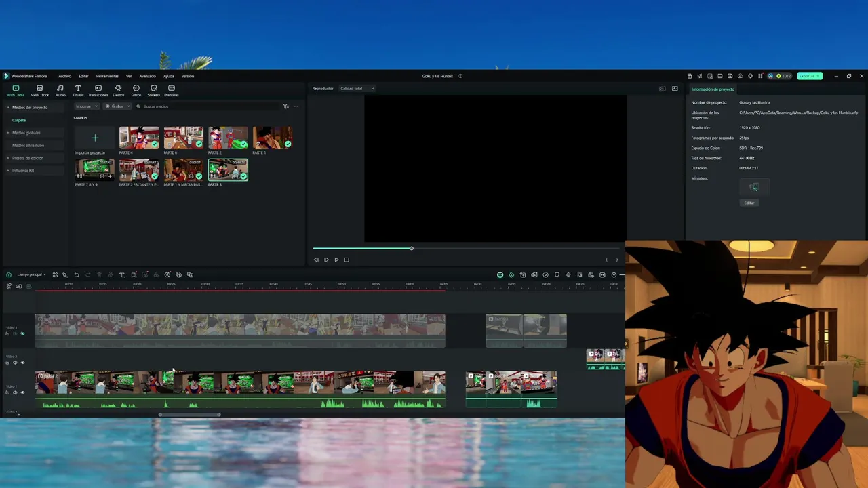The width and height of the screenshot is (868, 488).
Task: Click the paper plane share icon
Action: click(700, 76)
